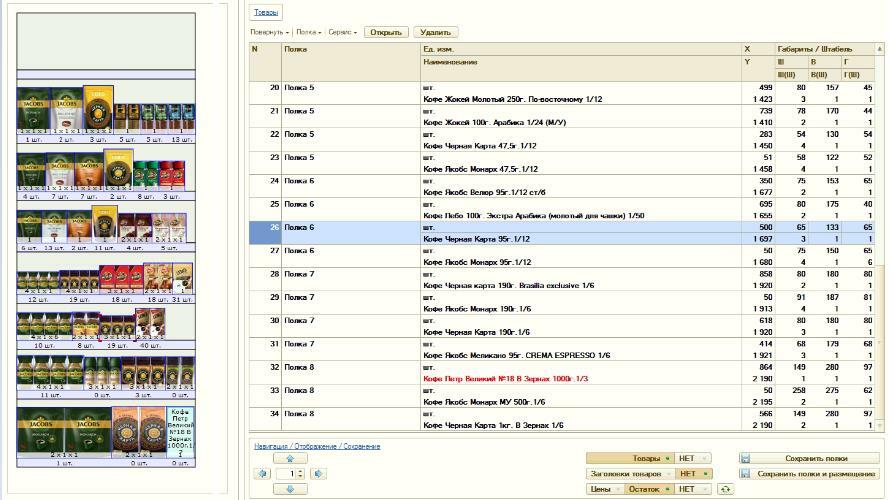The width and height of the screenshot is (894, 500).
Task: Open the Полка dropdown in the toolbar
Action: click(x=308, y=32)
